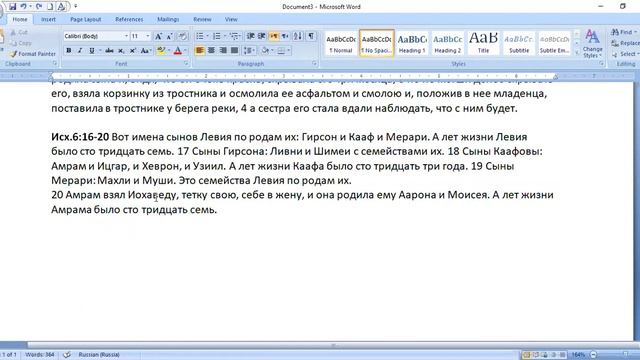Open the font name dropdown
The height and width of the screenshot is (360, 640).
click(126, 36)
